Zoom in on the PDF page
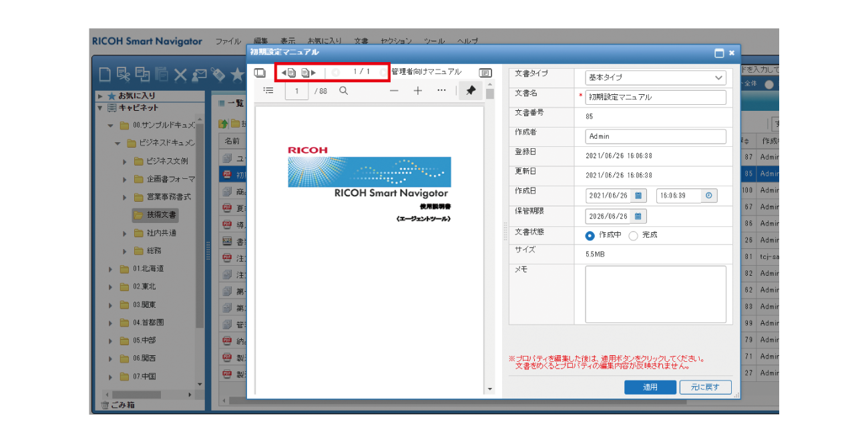The width and height of the screenshot is (868, 434). tap(417, 91)
